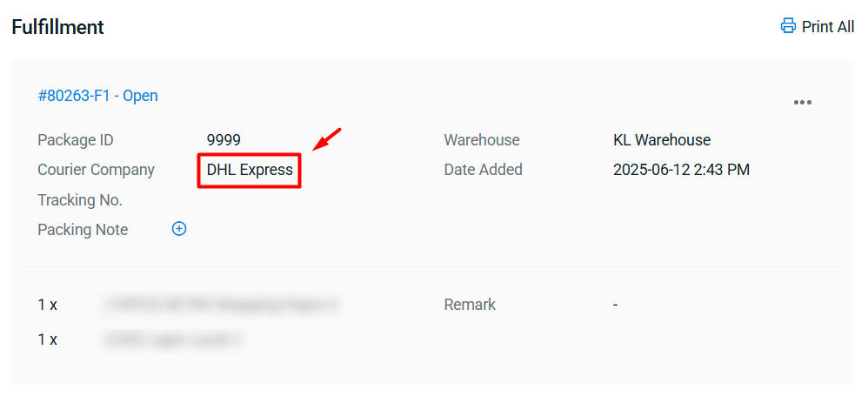868x397 pixels.
Task: Click the first blurred item name
Action: coord(221,305)
